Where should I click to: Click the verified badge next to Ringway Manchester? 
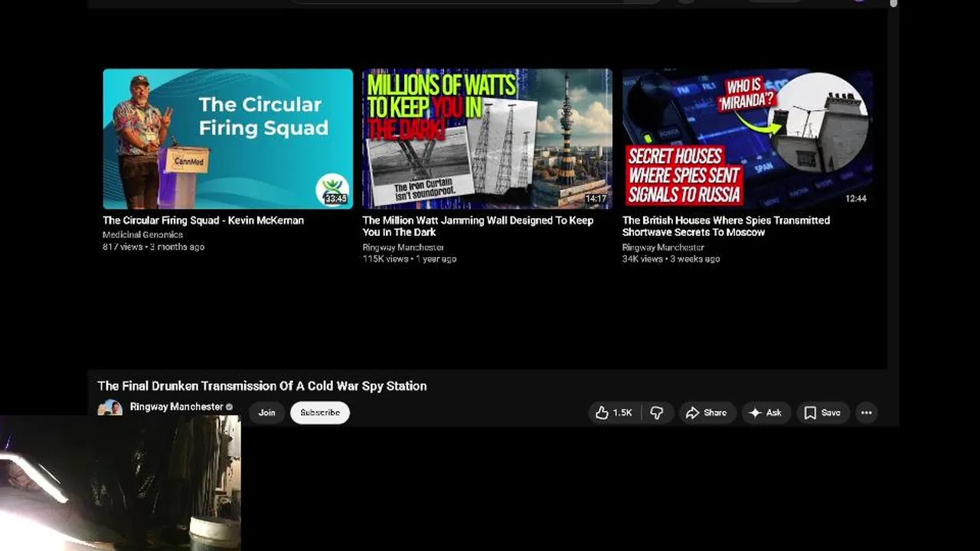[x=229, y=407]
